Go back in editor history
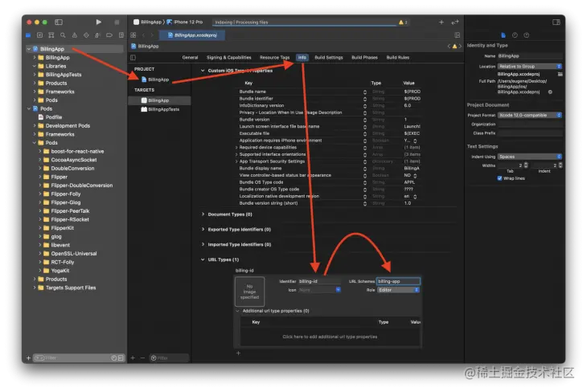Viewport: 587px width, 392px height. 143,35
